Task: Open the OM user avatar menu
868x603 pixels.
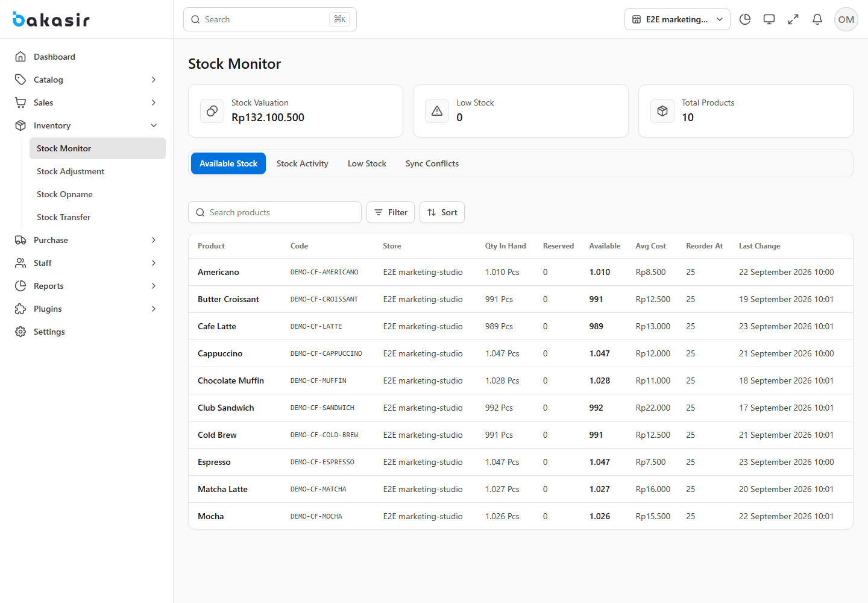Action: 846,19
